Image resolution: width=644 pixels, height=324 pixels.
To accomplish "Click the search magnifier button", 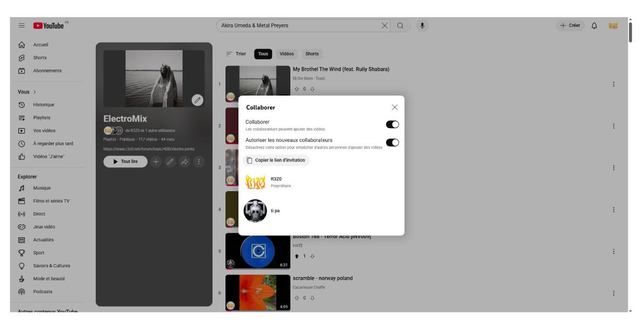I will coord(400,25).
